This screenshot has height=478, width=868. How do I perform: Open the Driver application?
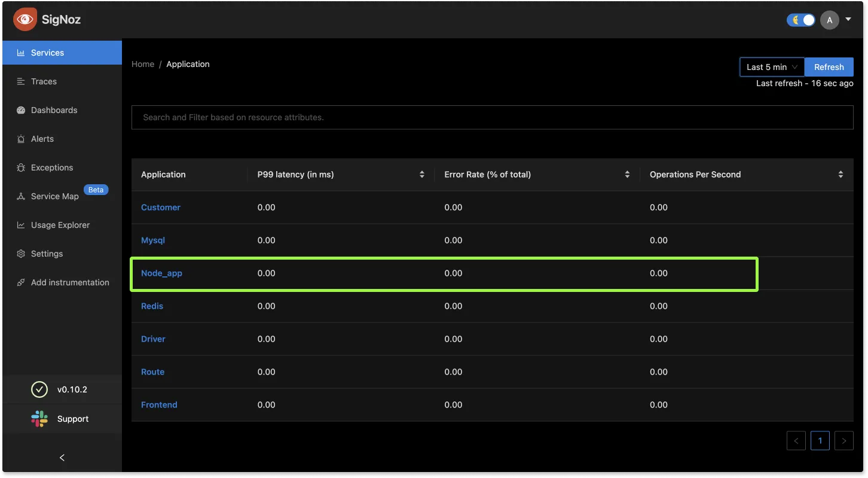point(153,339)
